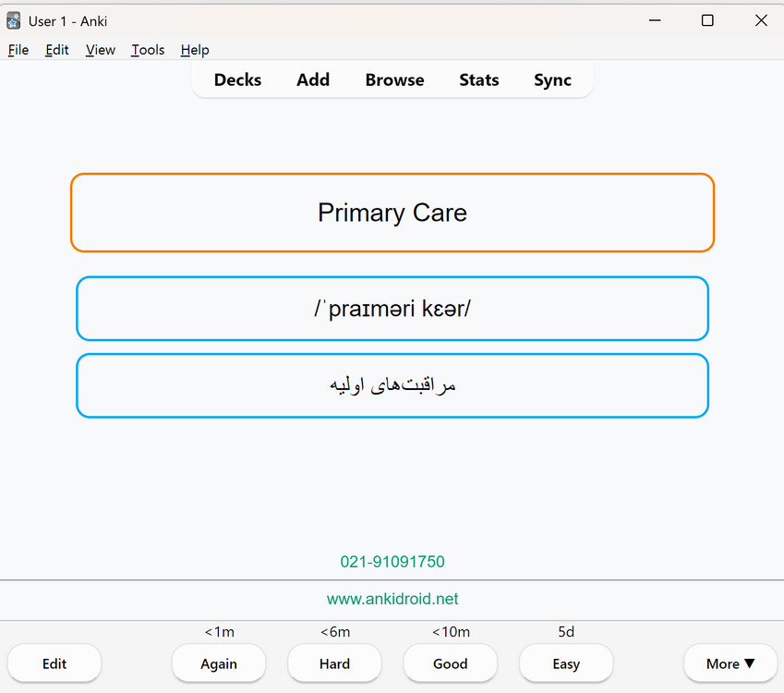
Task: Rate the card Again
Action: (x=219, y=663)
